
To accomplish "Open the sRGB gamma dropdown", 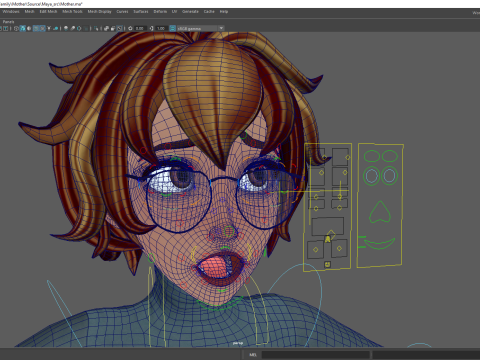I will [200, 28].
